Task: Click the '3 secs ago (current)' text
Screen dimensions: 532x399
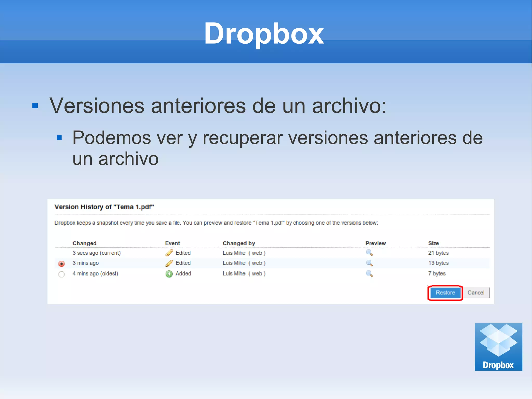Action: point(97,253)
